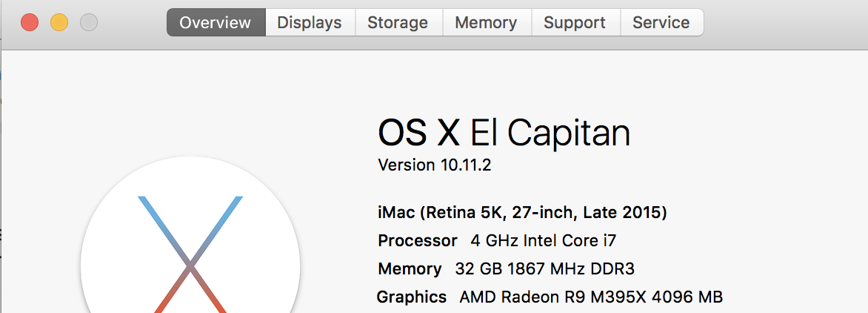This screenshot has width=868, height=313.
Task: Click the grayed-out zoom window button
Action: (x=89, y=22)
